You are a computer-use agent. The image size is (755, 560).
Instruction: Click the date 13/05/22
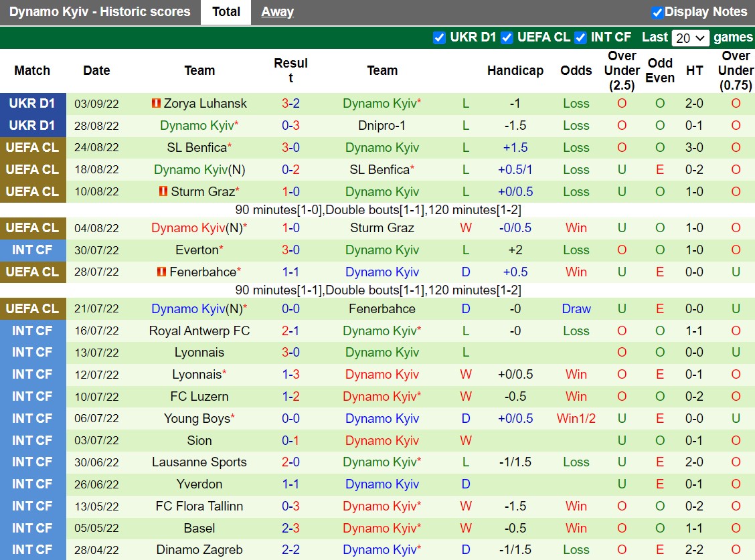click(96, 506)
